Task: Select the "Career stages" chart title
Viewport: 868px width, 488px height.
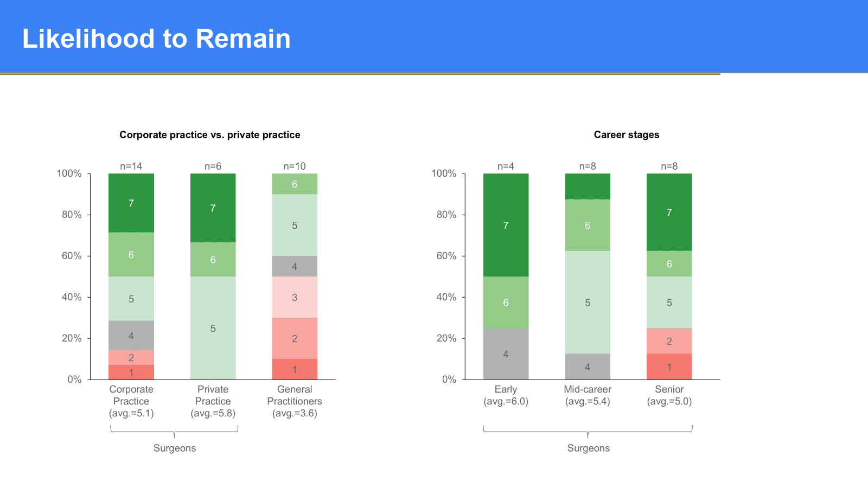Action: (x=626, y=135)
